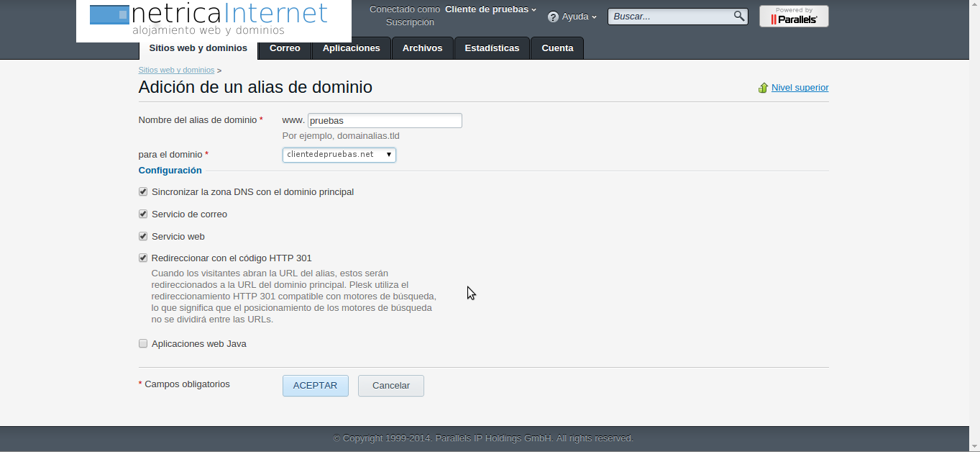Uncheck Sincronizar la zona DNS checkbox

[x=143, y=192]
